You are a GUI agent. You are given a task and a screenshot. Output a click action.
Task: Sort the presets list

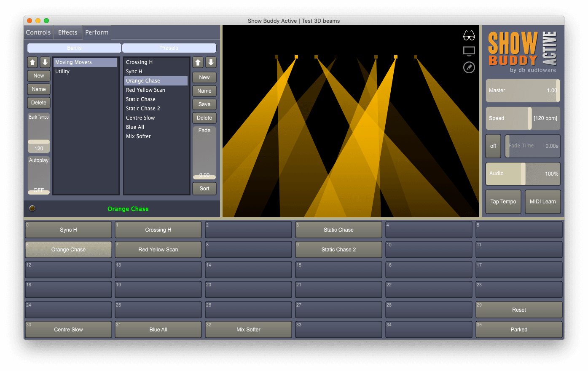coord(204,189)
